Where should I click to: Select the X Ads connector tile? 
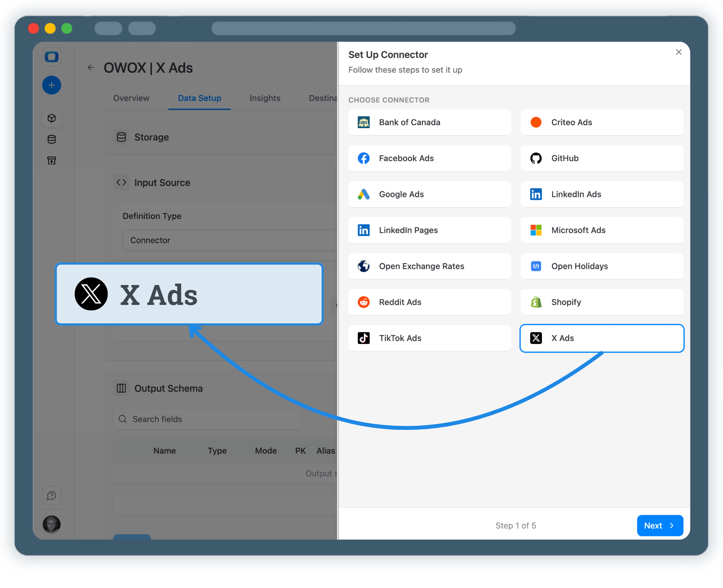[x=601, y=338]
